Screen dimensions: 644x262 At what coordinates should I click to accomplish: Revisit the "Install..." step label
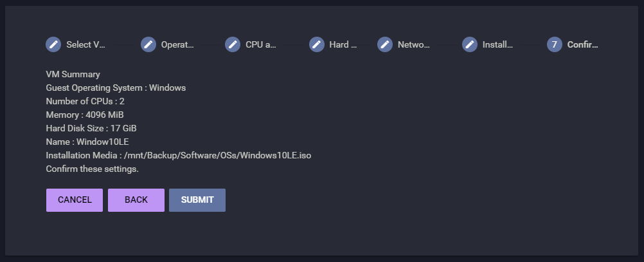click(x=497, y=44)
